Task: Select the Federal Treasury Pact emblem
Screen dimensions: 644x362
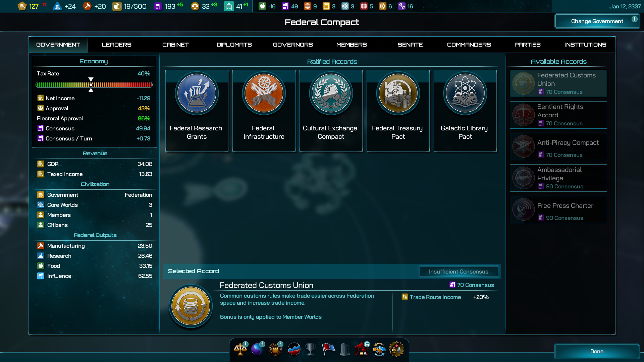Action: click(x=398, y=93)
